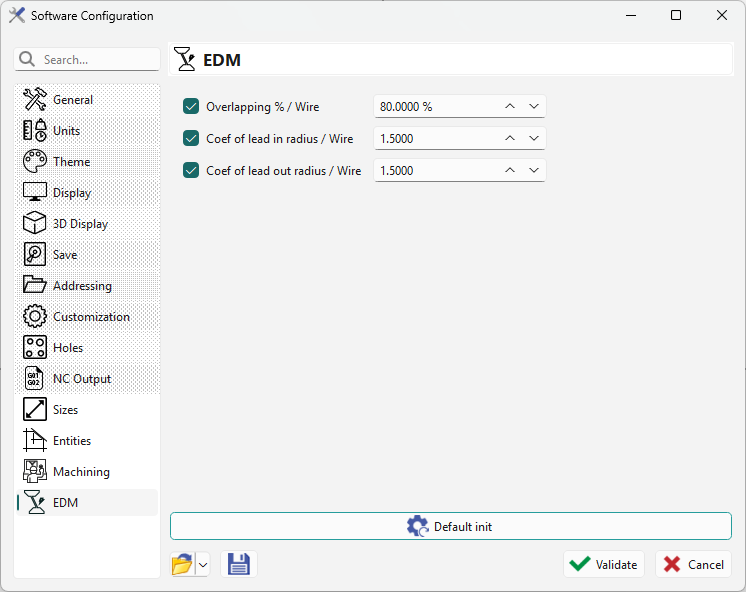The image size is (746, 592).
Task: Click the blue floppy disk save icon
Action: pyautogui.click(x=239, y=564)
